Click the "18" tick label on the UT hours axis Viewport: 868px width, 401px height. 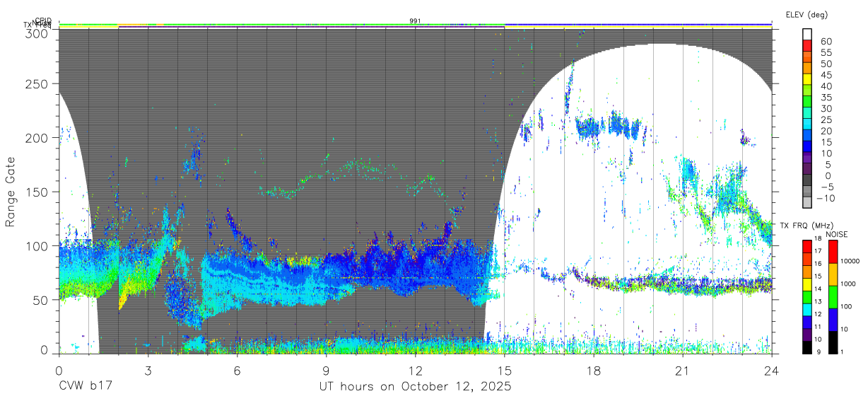[x=593, y=370]
